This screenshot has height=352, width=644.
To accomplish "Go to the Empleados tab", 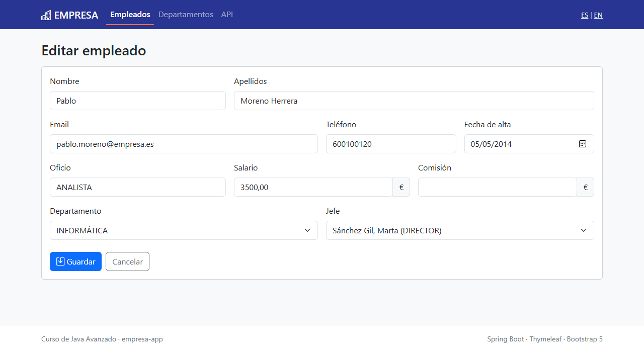I will 130,15.
